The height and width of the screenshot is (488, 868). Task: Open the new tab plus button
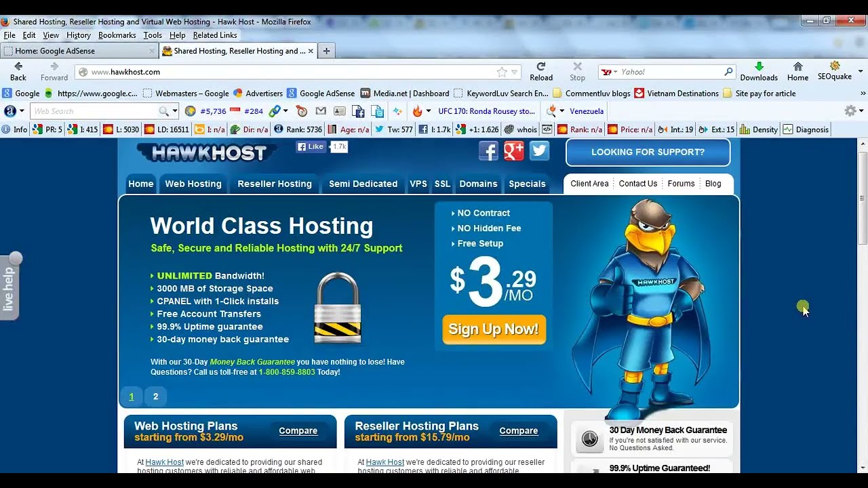click(x=326, y=51)
